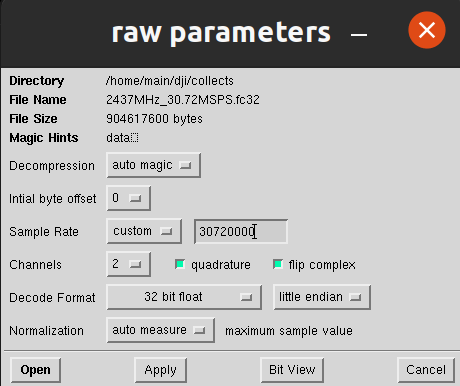
Task: Click the file size 904617600 bytes
Action: pyautogui.click(x=154, y=119)
